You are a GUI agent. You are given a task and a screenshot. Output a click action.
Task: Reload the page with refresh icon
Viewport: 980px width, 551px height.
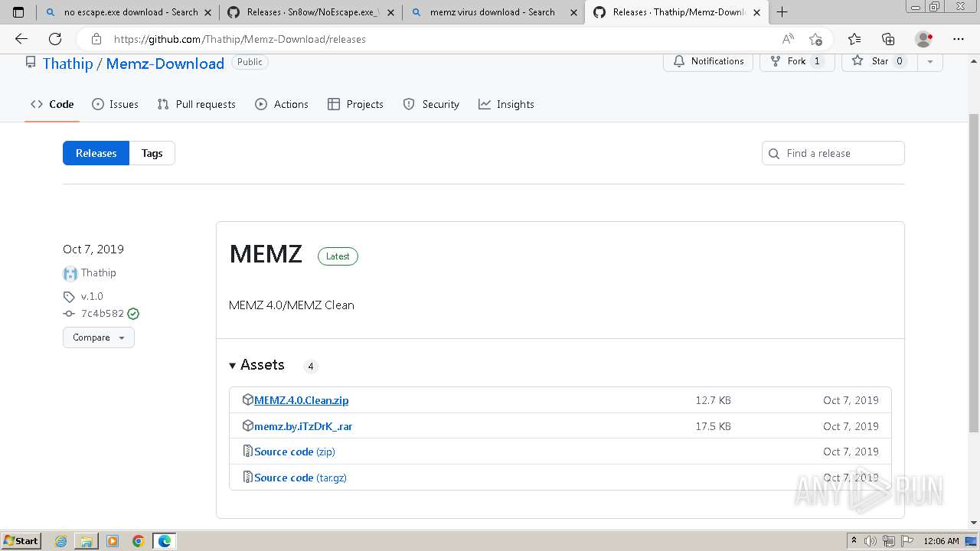[55, 39]
